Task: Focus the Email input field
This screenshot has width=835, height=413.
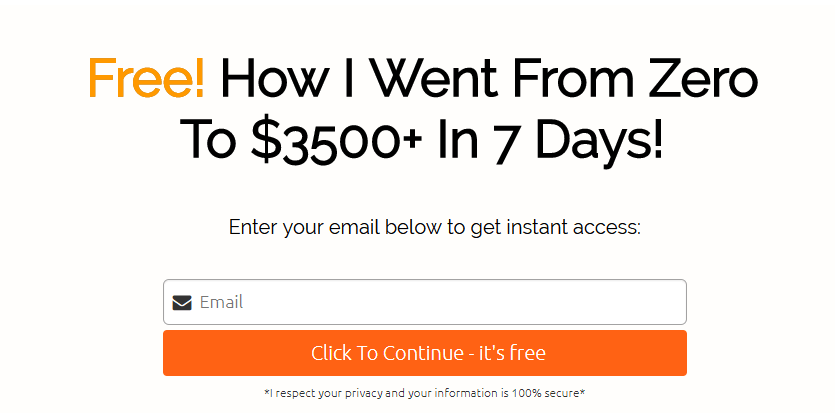Action: pos(424,302)
